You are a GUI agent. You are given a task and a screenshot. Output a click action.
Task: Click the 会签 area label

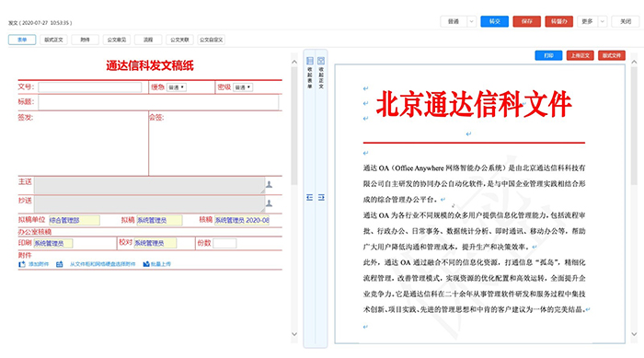(x=156, y=118)
